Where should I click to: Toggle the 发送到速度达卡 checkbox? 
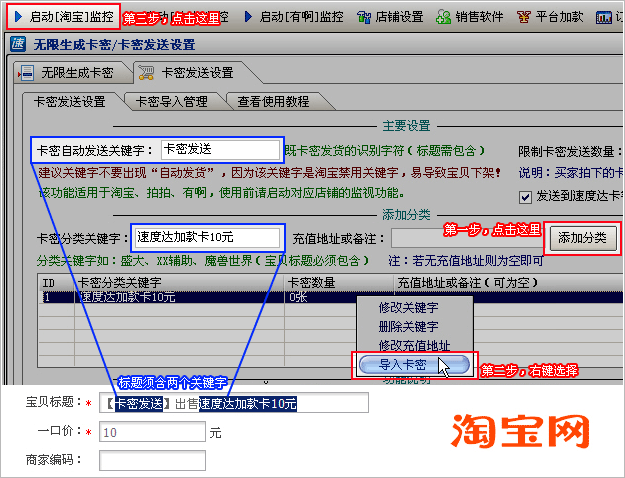525,197
